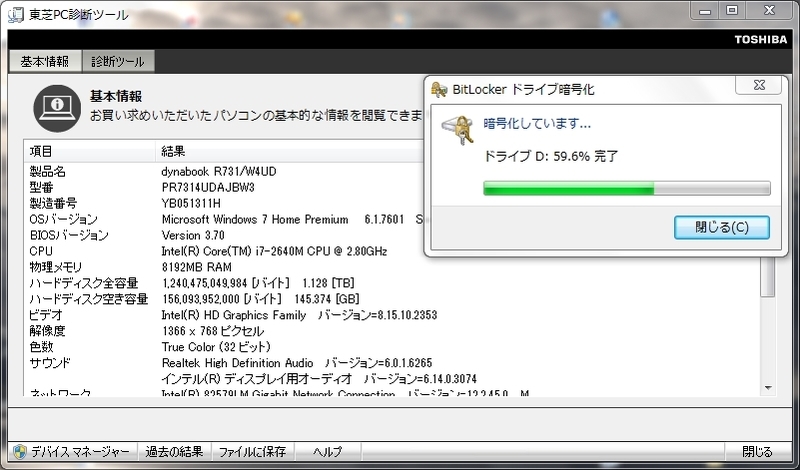Open ヘルプ
Viewport: 800px width, 470px height.
coord(328,452)
